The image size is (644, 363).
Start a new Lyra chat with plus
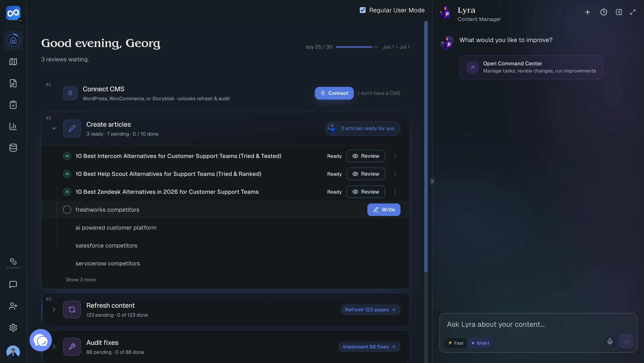[x=587, y=12]
